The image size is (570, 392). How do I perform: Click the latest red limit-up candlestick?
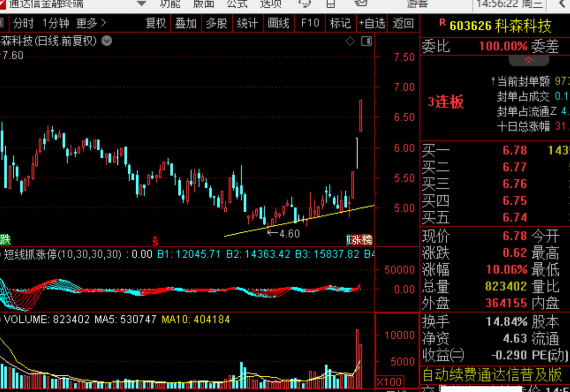[361, 116]
